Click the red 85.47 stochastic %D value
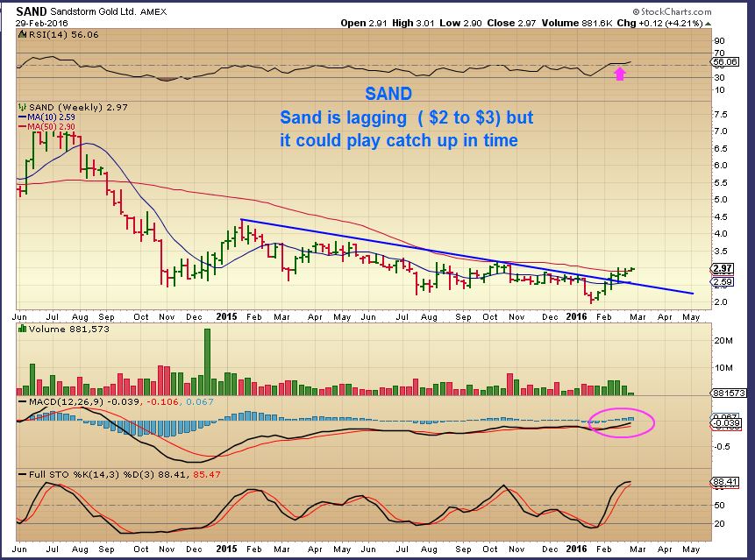Screen dimensions: 755x560 [x=207, y=474]
